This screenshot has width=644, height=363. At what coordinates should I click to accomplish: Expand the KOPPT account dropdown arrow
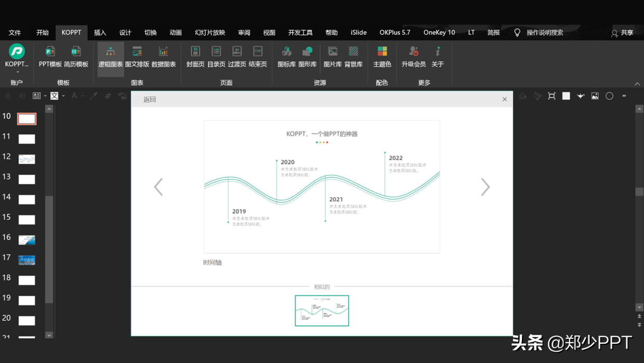[x=17, y=72]
